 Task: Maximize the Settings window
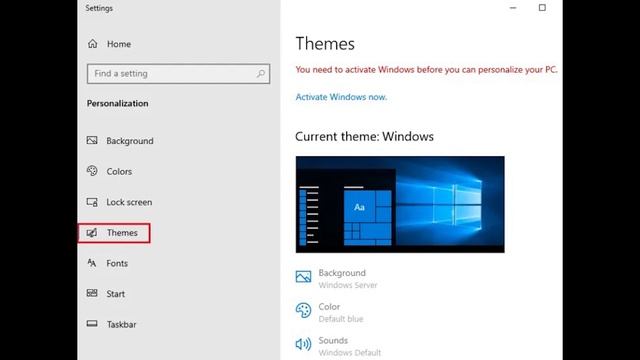coord(542,8)
